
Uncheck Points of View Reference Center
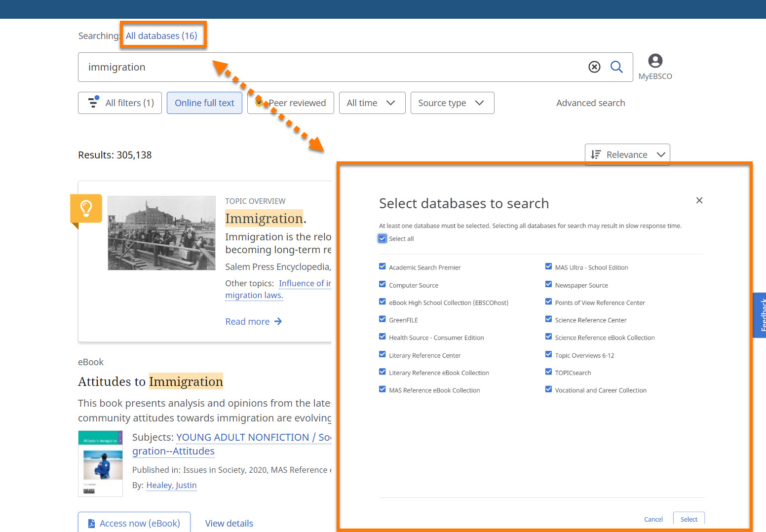[548, 302]
